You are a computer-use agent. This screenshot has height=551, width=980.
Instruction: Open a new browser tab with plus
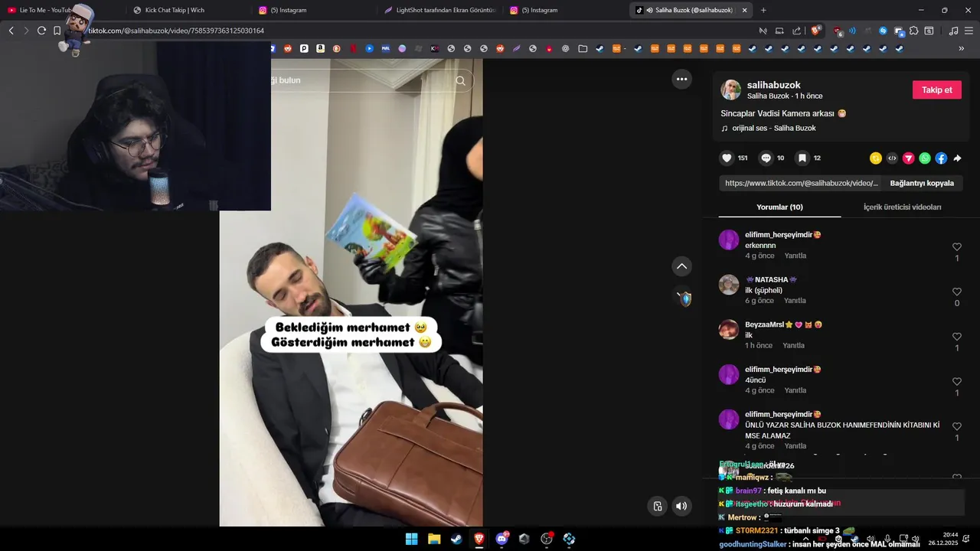pyautogui.click(x=763, y=10)
